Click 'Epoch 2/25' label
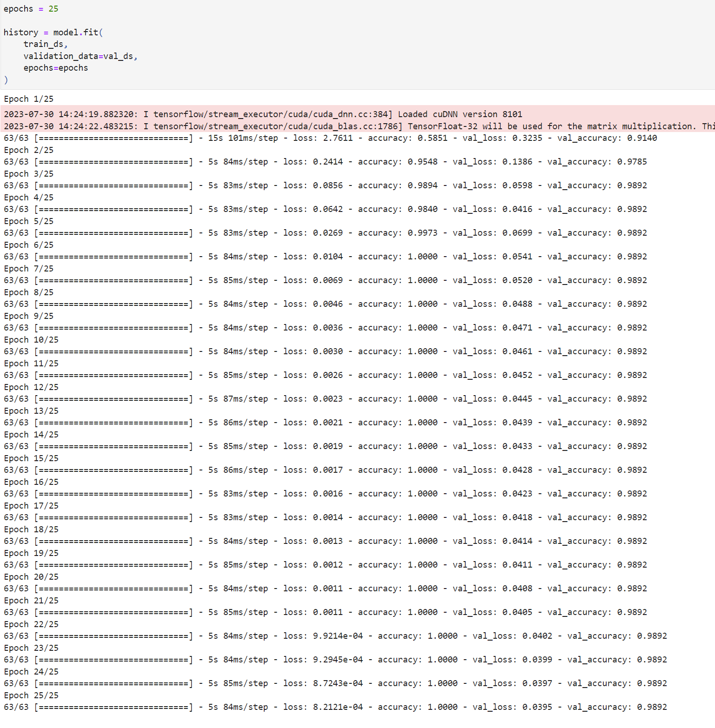This screenshot has height=728, width=715. 29,150
